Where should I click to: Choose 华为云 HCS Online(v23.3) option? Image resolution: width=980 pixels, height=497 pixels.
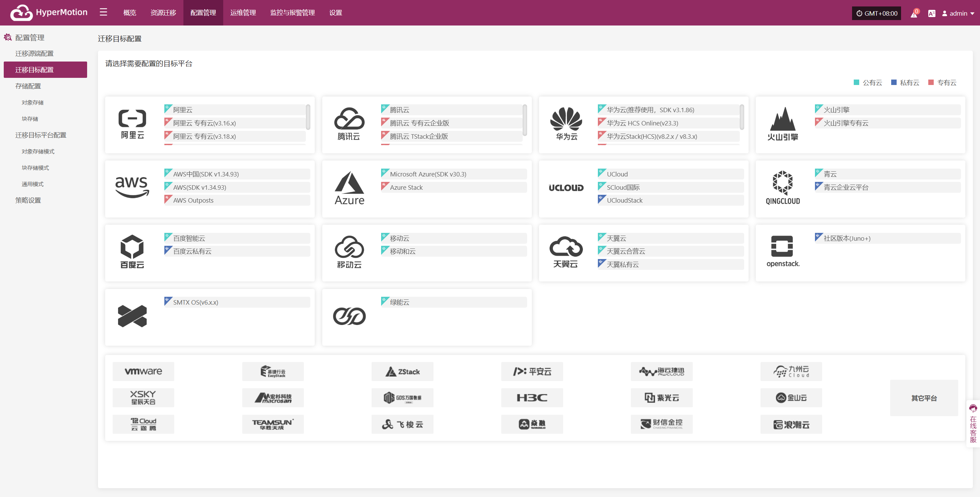pos(668,123)
